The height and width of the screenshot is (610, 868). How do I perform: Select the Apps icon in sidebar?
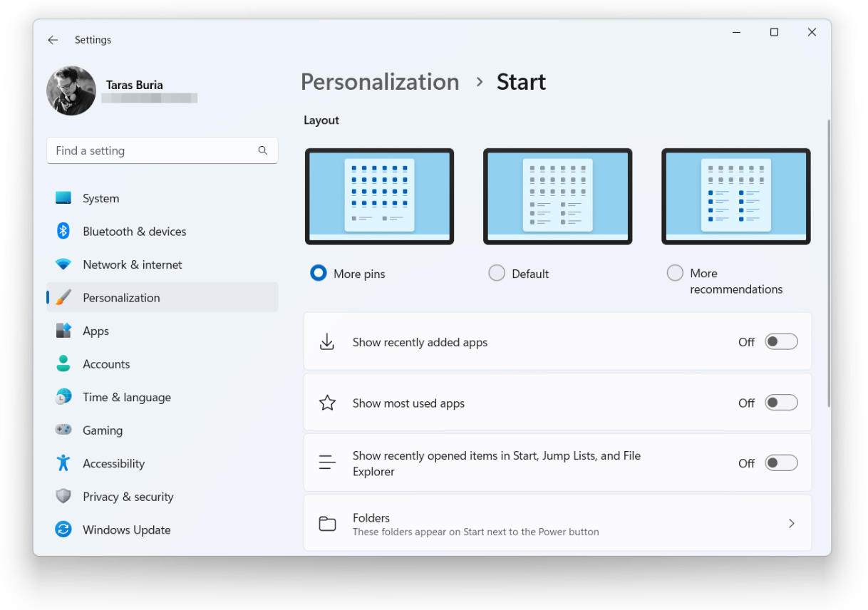(63, 331)
